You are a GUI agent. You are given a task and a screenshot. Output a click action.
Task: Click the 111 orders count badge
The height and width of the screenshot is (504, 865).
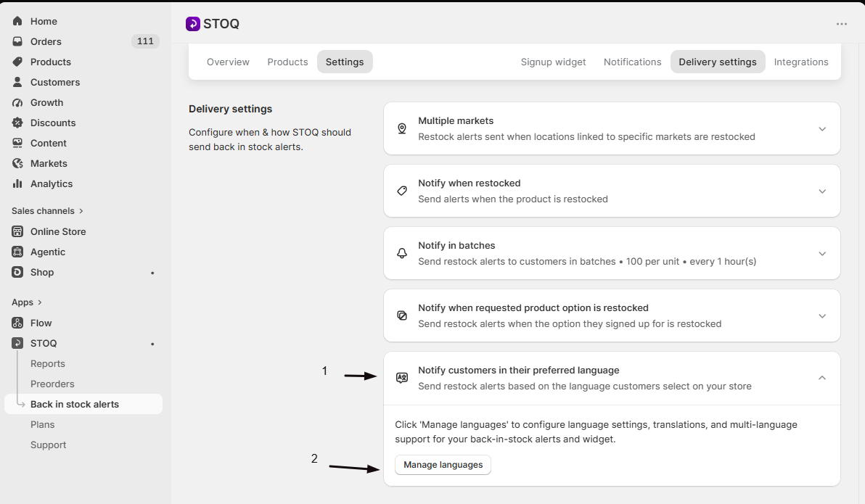[x=145, y=41]
